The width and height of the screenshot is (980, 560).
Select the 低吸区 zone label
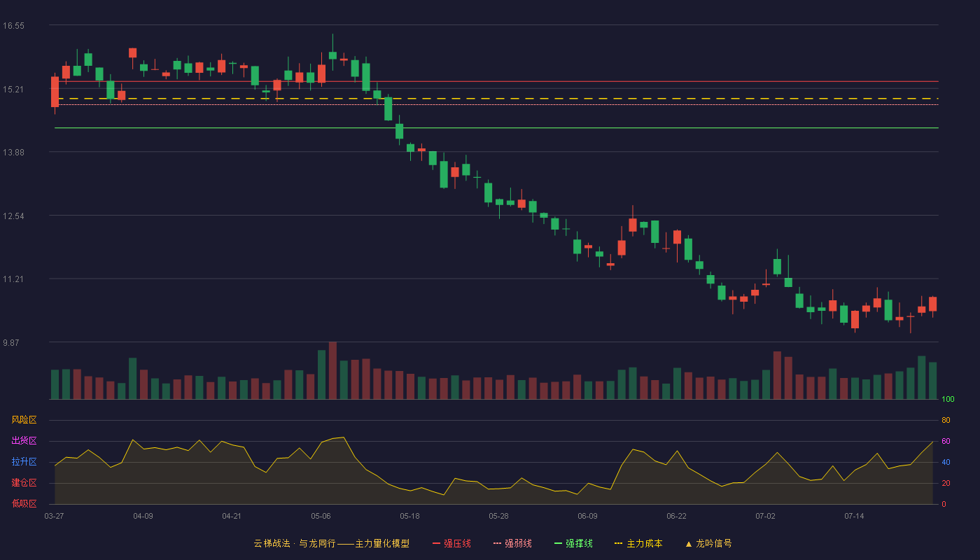(x=24, y=504)
